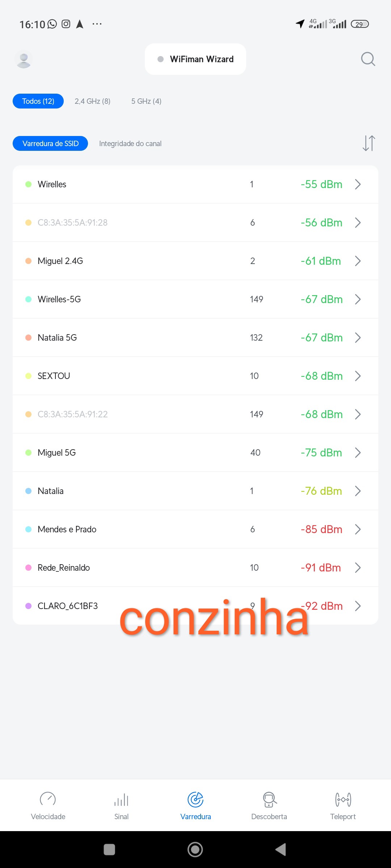Switch to Integridade do canal view
The height and width of the screenshot is (868, 391).
130,144
